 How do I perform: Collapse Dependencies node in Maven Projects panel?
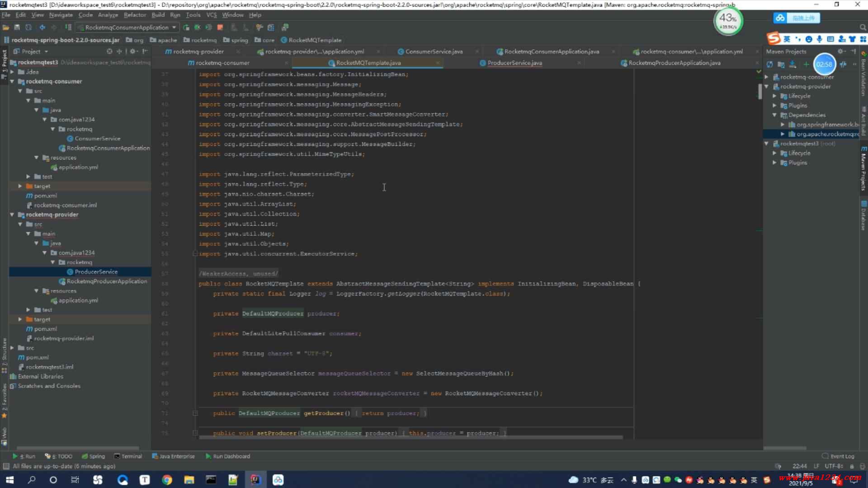pos(775,115)
